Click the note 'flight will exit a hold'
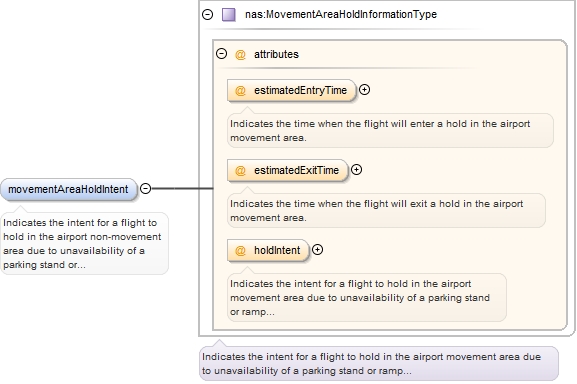Viewport: 577px width, 384px height. [x=386, y=210]
